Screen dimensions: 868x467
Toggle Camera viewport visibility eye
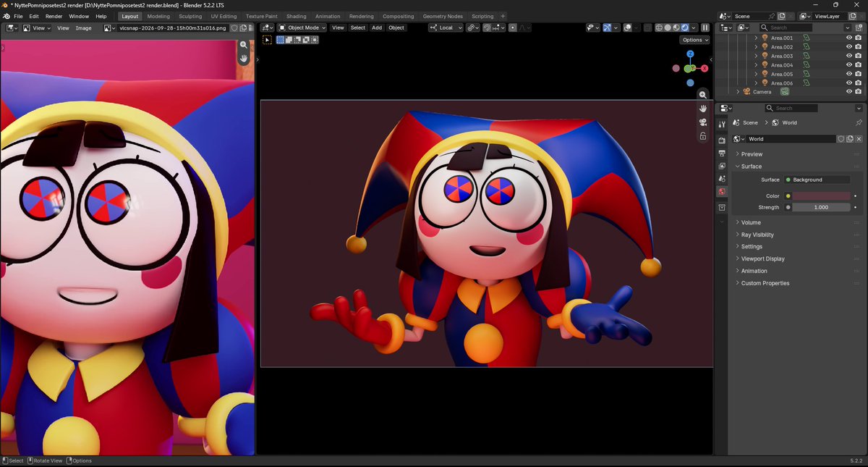coord(849,92)
